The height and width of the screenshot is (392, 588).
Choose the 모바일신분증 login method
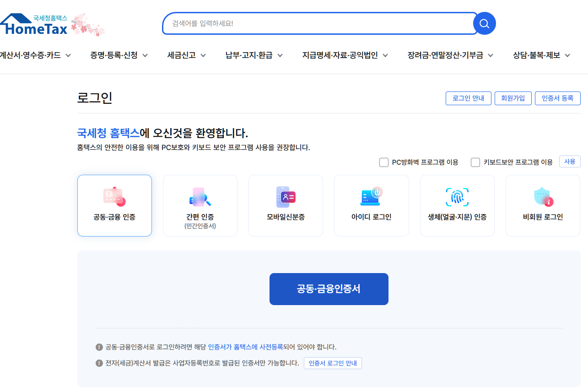pyautogui.click(x=286, y=205)
